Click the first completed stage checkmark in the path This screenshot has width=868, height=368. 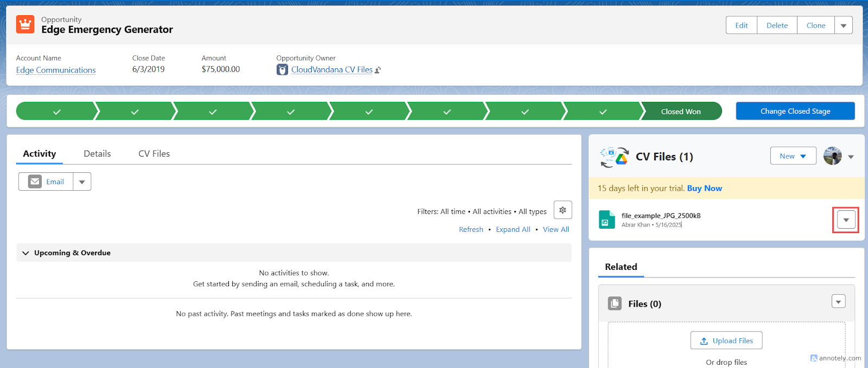pyautogui.click(x=57, y=112)
